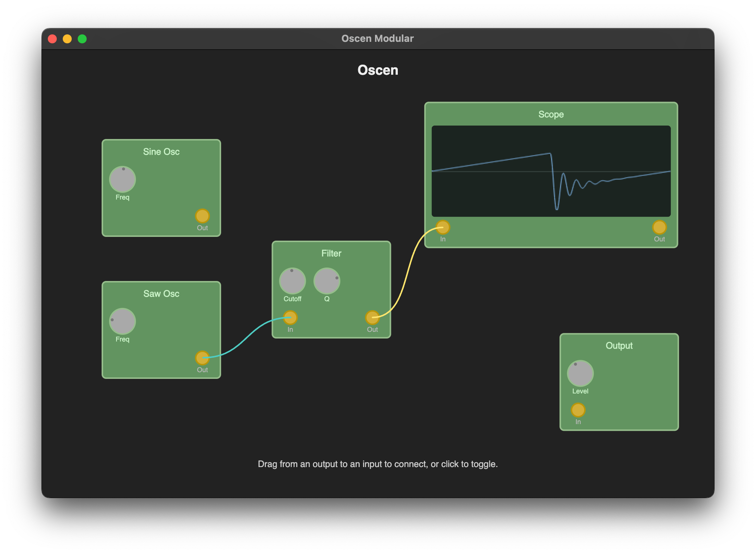Click the Sine Osc Out port
The image size is (756, 553).
tap(202, 216)
